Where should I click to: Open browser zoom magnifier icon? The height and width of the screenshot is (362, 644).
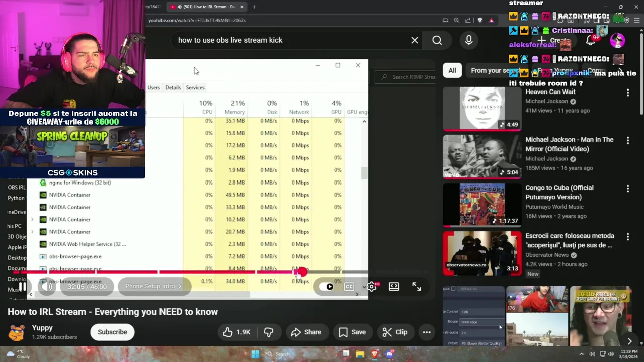click(x=456, y=20)
